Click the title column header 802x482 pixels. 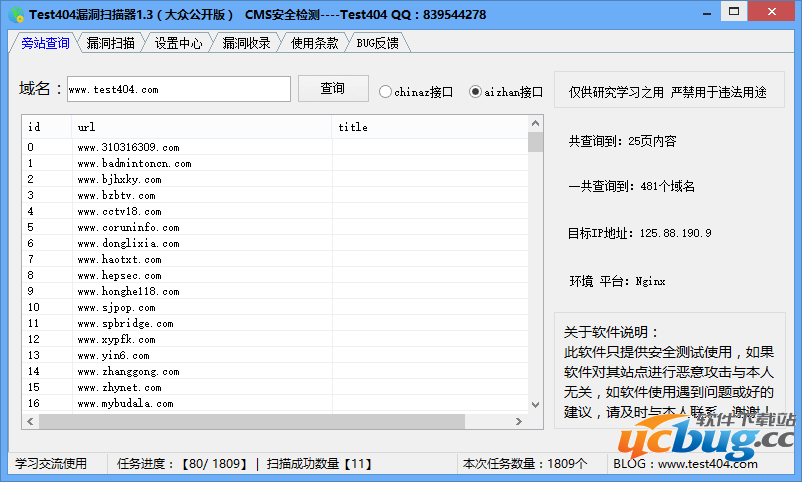click(430, 127)
